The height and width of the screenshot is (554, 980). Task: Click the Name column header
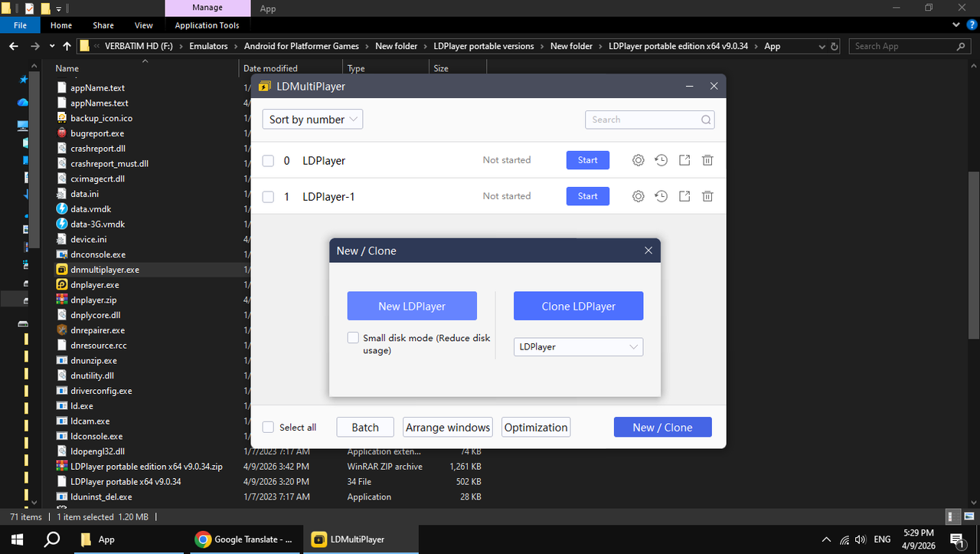point(145,68)
